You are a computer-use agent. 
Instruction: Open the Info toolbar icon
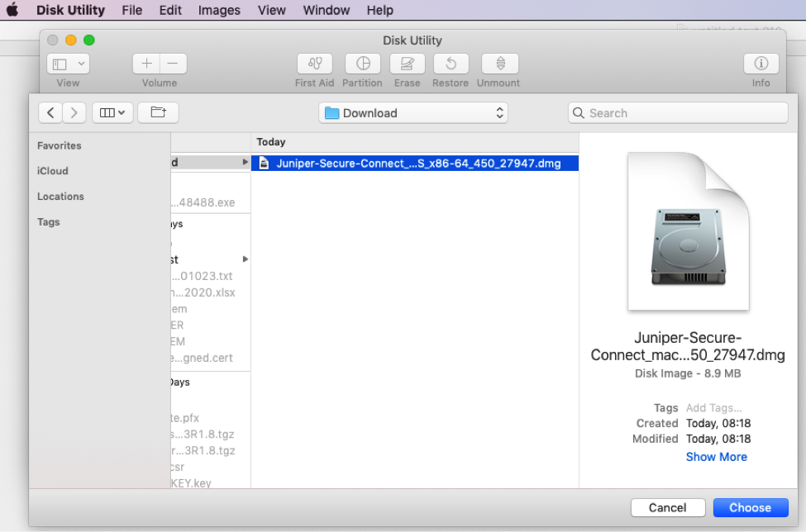[x=761, y=64]
